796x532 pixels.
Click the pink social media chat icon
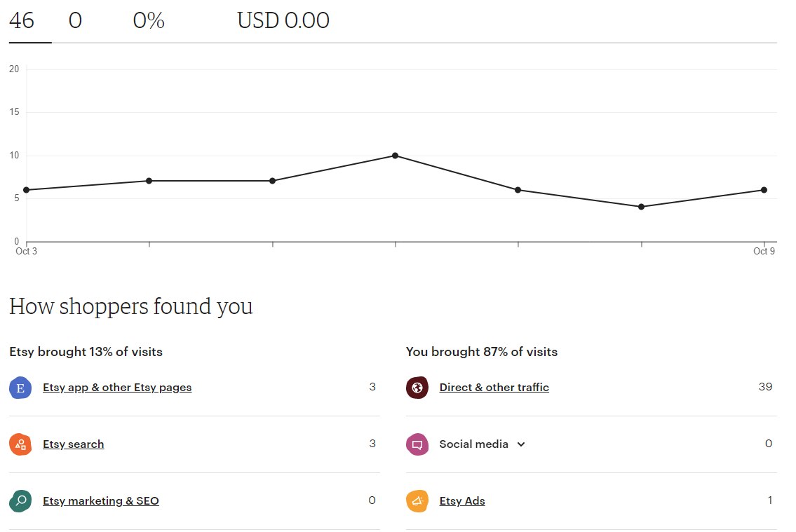(x=417, y=445)
